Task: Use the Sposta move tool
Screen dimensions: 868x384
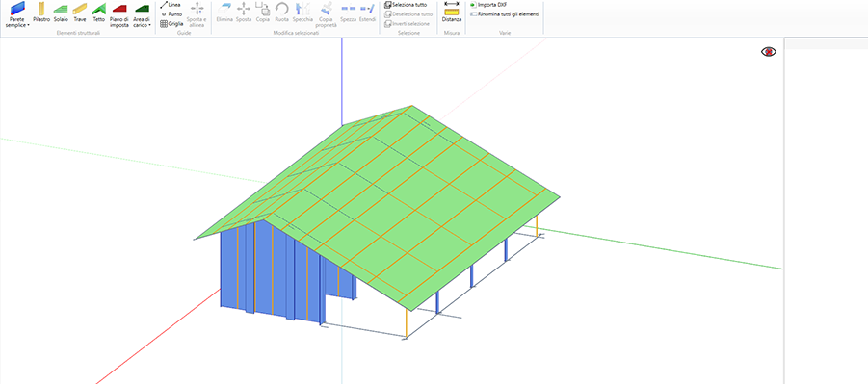Action: [244, 13]
